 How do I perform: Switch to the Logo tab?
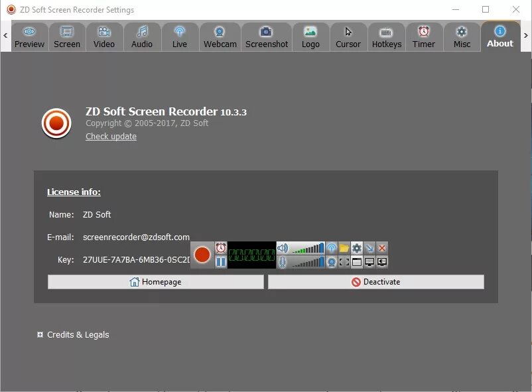pyautogui.click(x=311, y=37)
